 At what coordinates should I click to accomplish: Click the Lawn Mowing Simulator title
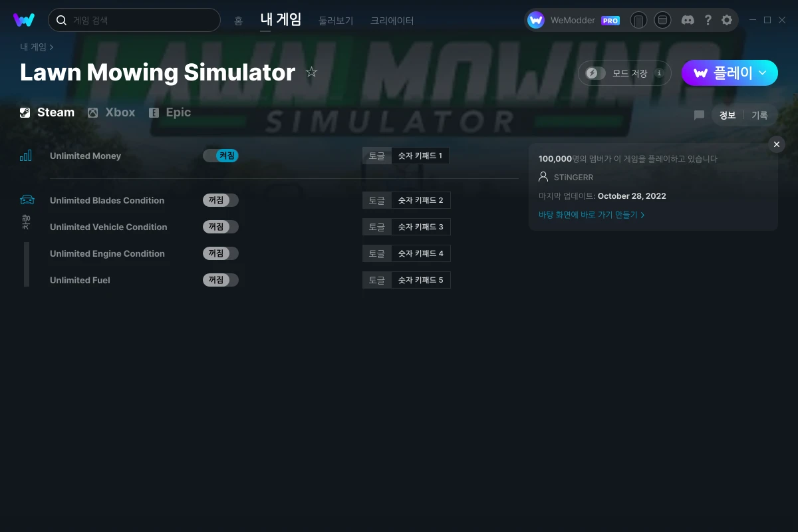point(158,72)
